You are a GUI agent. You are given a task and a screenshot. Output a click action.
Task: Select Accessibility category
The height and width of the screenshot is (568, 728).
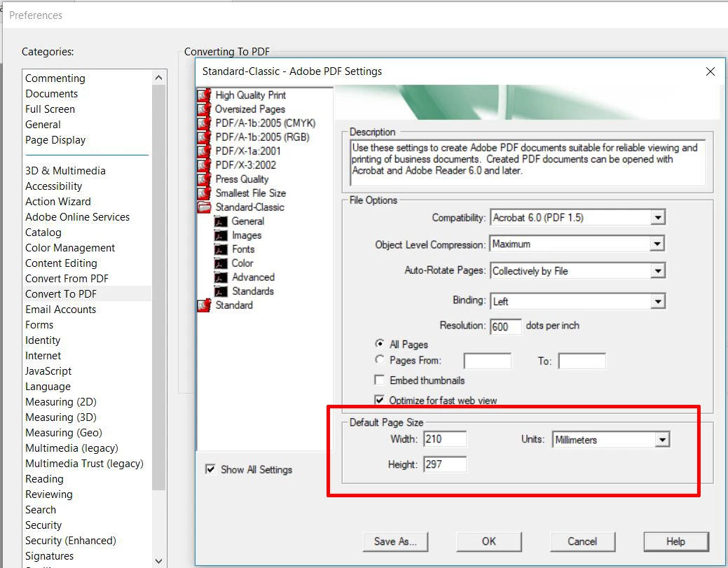point(53,186)
